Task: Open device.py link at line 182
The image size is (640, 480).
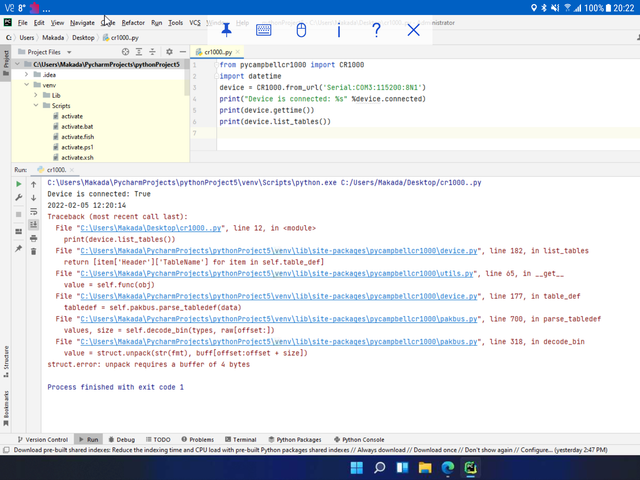Action: (x=279, y=251)
